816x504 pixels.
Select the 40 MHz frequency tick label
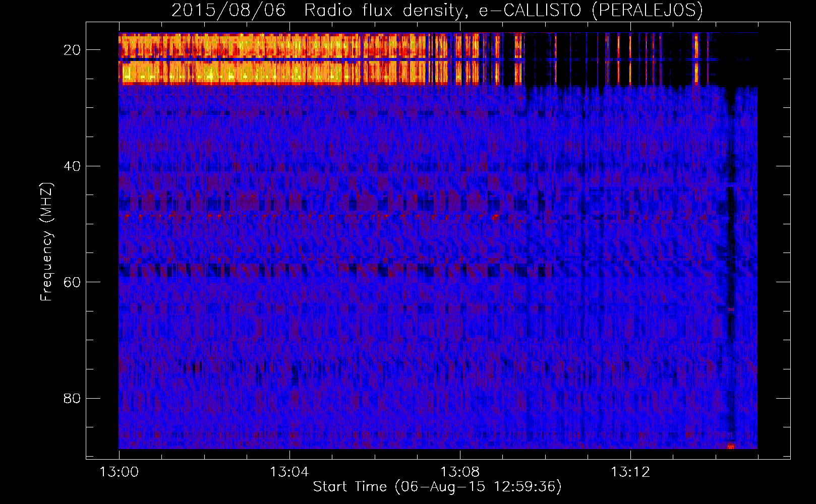point(73,166)
